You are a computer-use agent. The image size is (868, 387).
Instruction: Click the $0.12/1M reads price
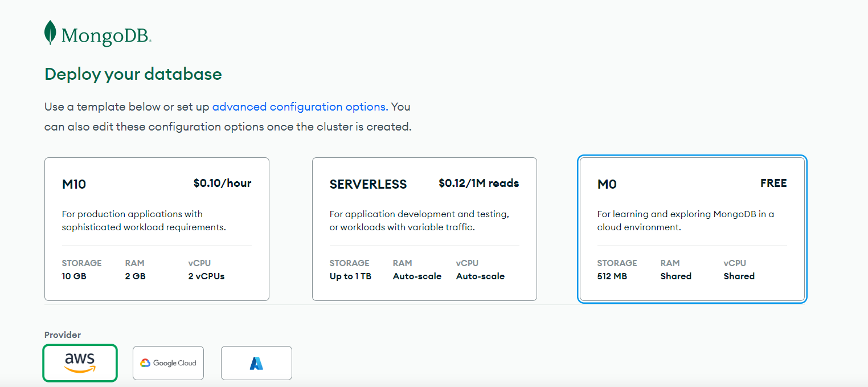tap(479, 183)
